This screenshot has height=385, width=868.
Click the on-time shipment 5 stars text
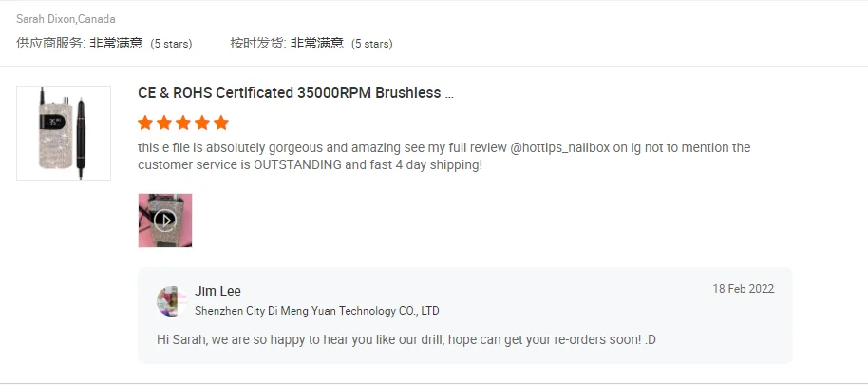tap(372, 44)
